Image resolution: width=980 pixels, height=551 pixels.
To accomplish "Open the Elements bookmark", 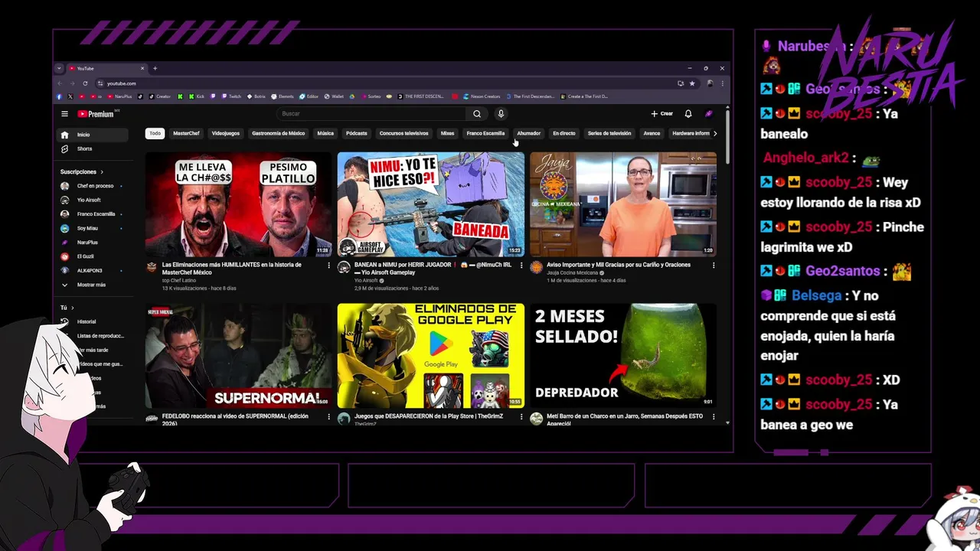I will tap(282, 96).
